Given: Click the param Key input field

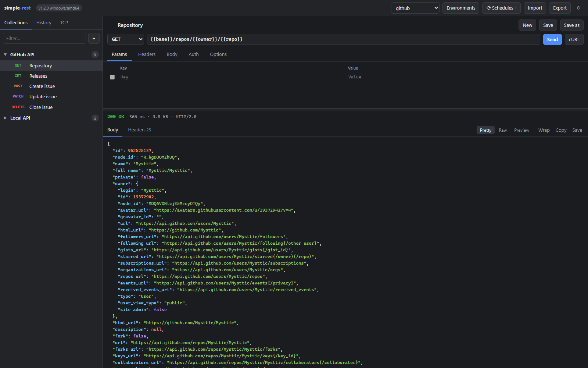Looking at the screenshot, I should tap(232, 77).
